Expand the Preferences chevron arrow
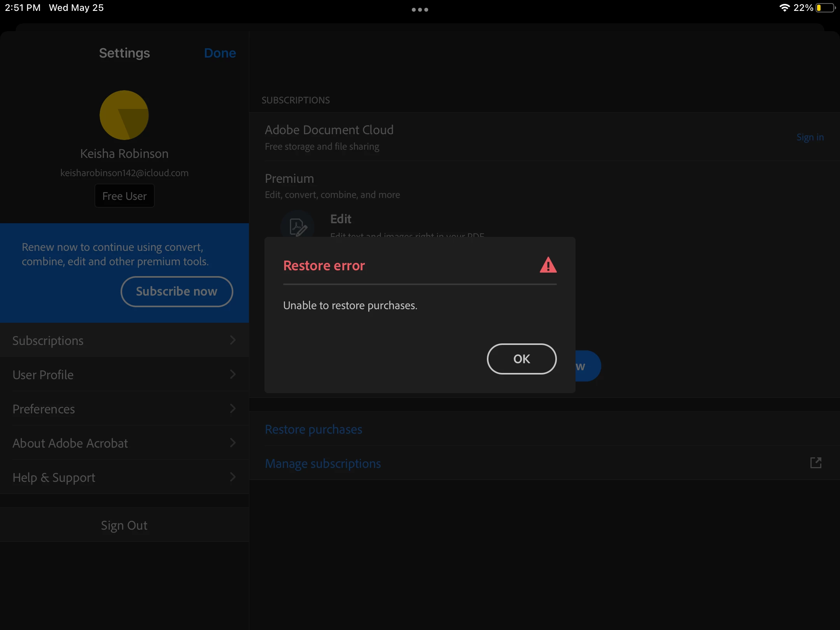 (x=233, y=408)
